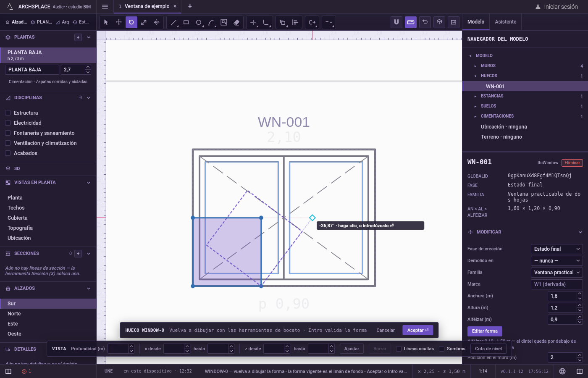Open the Familia dropdown
The height and width of the screenshot is (378, 588).
tap(556, 273)
